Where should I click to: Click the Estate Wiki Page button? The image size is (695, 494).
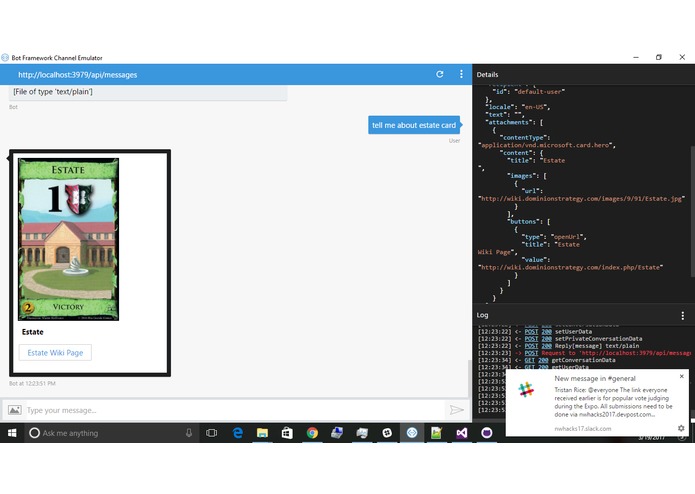pyautogui.click(x=55, y=353)
